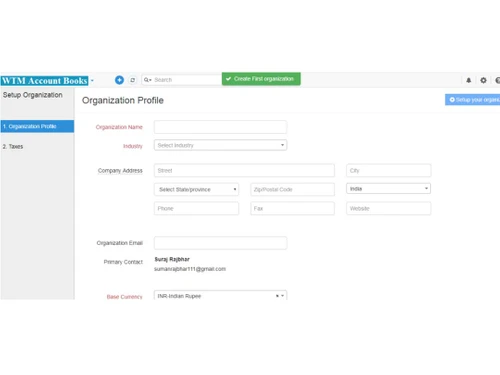
Task: Open the Select State/province dropdown
Action: click(x=196, y=189)
